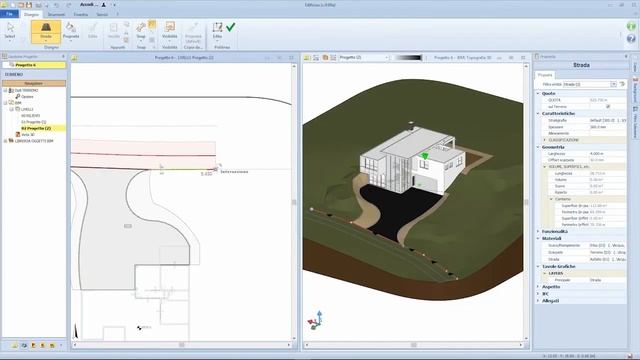This screenshot has height=360, width=640.
Task: Click the Vista 3D icon in the tree
Action: (x=18, y=134)
